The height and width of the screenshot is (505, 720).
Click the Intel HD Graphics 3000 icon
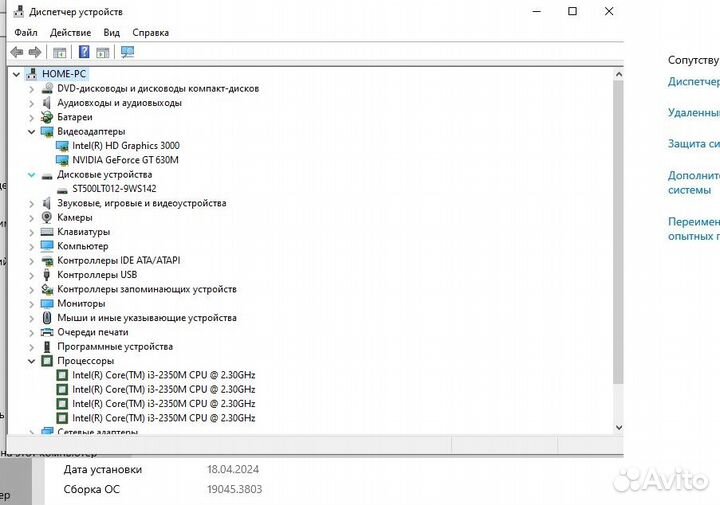click(x=62, y=146)
